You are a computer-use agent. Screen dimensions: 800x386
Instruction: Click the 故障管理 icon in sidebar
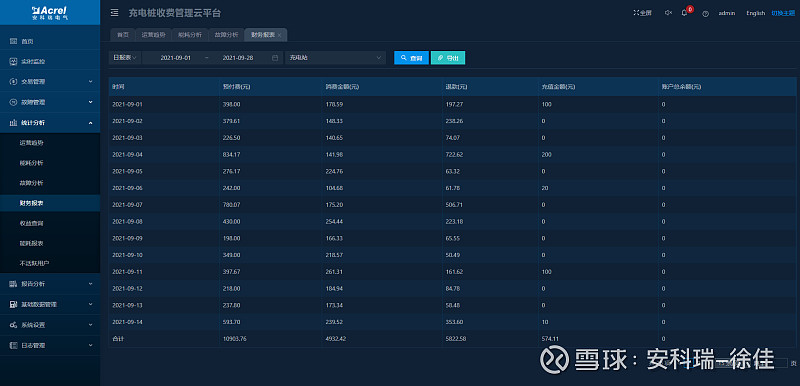[x=14, y=102]
